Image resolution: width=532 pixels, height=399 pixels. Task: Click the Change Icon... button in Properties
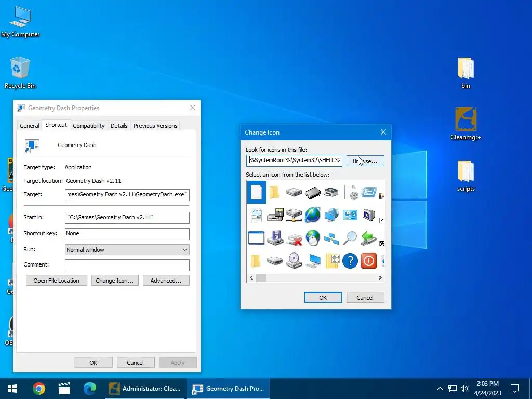(x=115, y=281)
